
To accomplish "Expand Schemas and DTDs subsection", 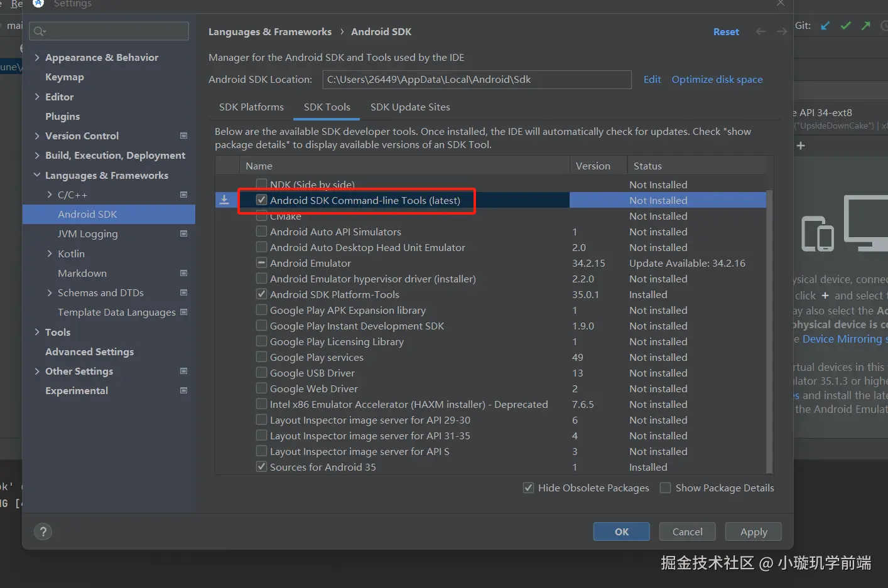I will [x=50, y=292].
